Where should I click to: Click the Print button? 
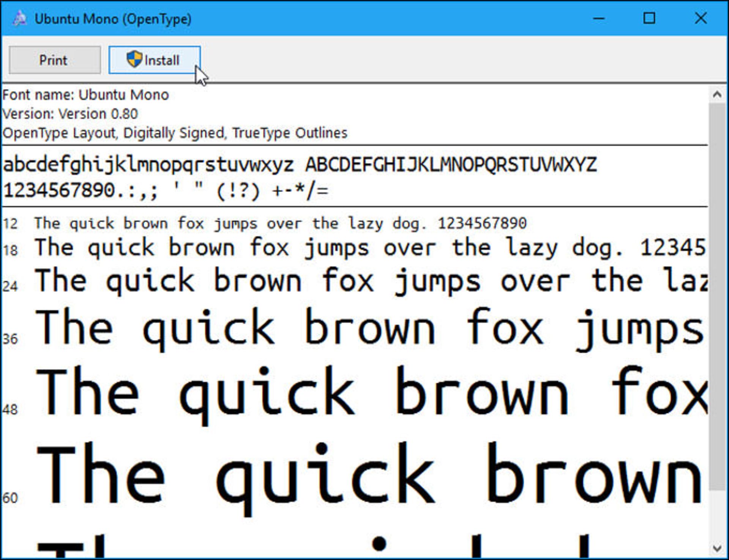pos(55,60)
